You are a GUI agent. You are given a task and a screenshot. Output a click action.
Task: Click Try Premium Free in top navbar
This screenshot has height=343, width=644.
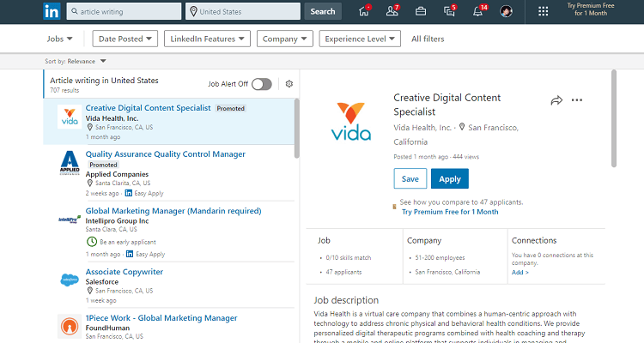click(x=591, y=9)
